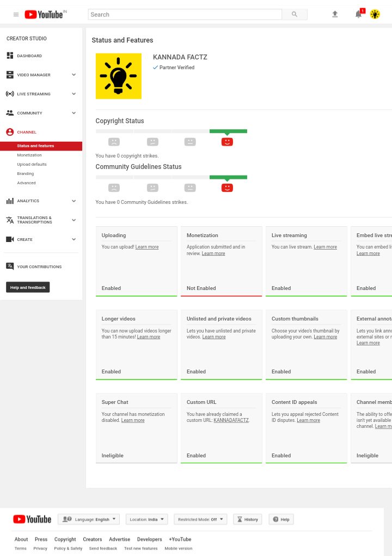Screen dimensions: 392x556
Task: Open the Send feedback footer link
Action: click(103, 548)
